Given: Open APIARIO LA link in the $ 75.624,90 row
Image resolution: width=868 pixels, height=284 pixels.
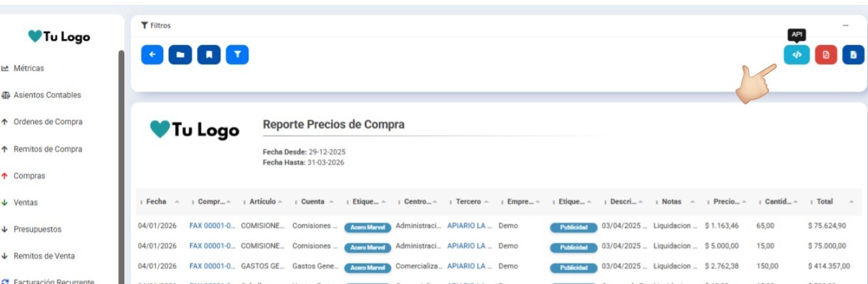Looking at the screenshot, I should [x=470, y=226].
